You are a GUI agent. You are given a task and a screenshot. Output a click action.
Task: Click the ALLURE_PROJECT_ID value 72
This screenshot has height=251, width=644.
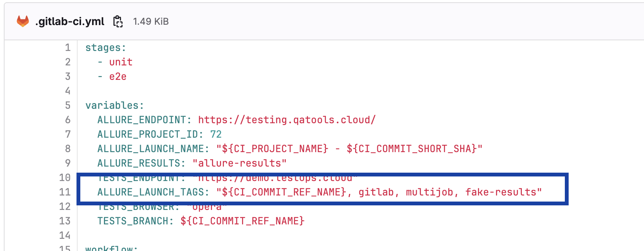(x=216, y=134)
